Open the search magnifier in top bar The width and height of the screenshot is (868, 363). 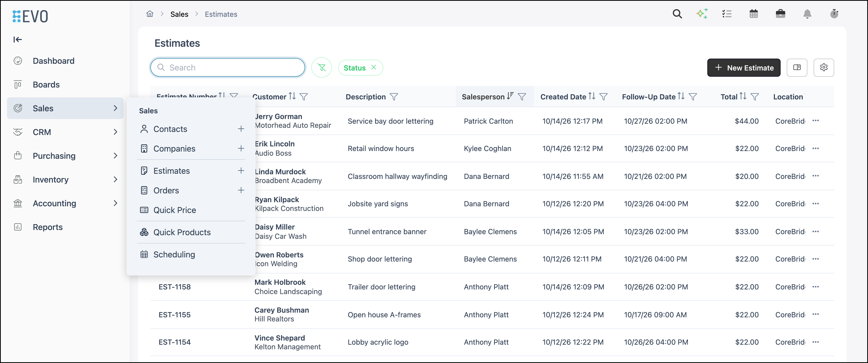[x=677, y=14]
